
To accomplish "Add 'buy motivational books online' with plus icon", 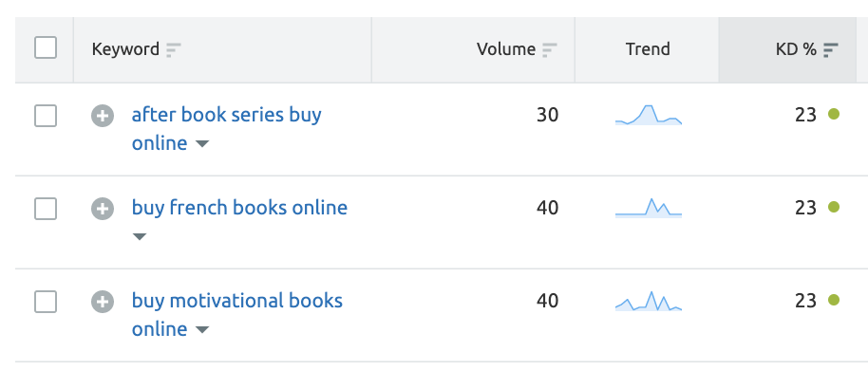I will (x=103, y=302).
